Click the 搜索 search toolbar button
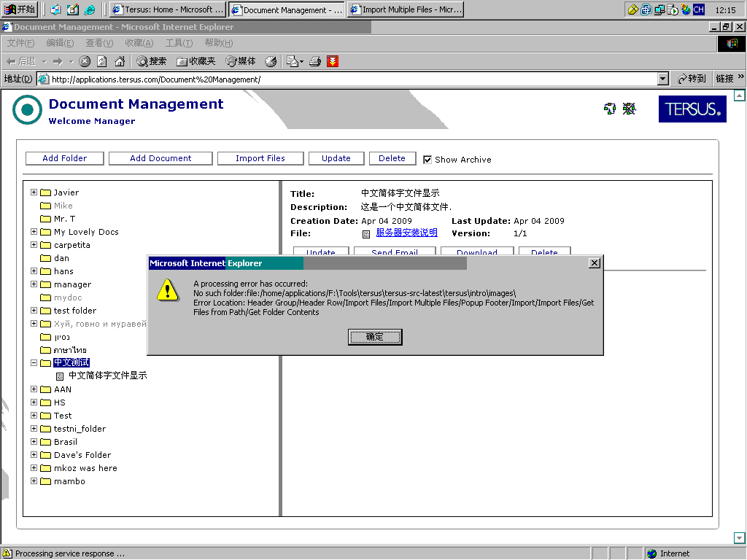Image resolution: width=747 pixels, height=560 pixels. tap(152, 61)
